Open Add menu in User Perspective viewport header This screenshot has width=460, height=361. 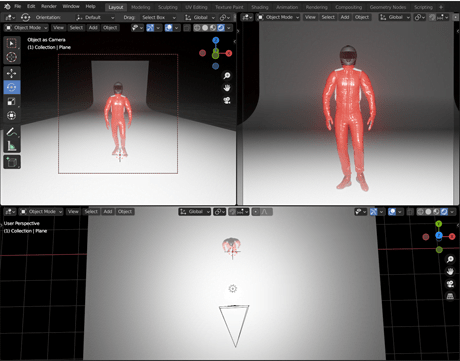108,212
